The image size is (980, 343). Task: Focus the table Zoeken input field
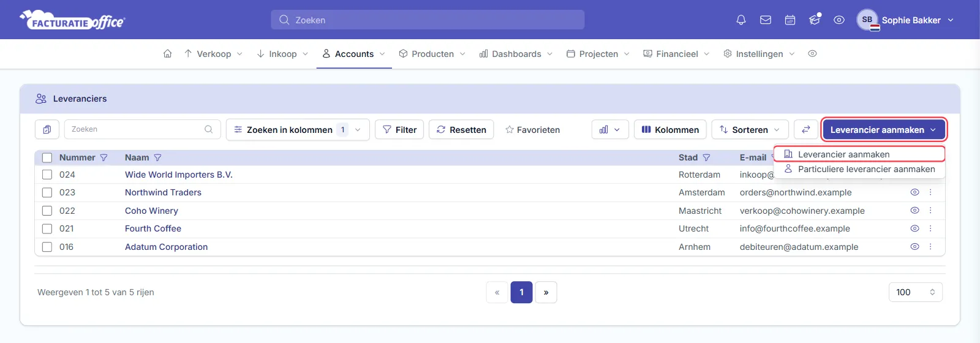click(x=142, y=129)
